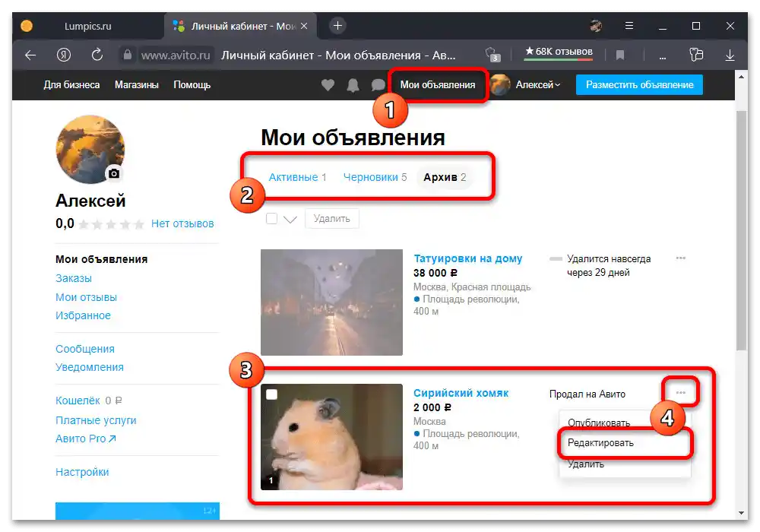Click the scrollbar up arrow
The width and height of the screenshot is (760, 532).
tap(741, 77)
